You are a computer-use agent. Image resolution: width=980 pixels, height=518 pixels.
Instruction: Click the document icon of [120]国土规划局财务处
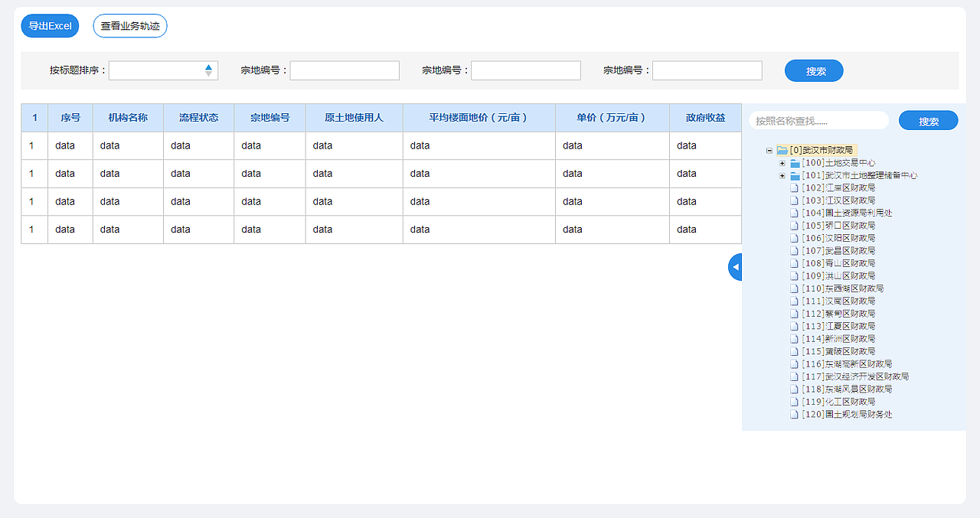click(x=795, y=414)
